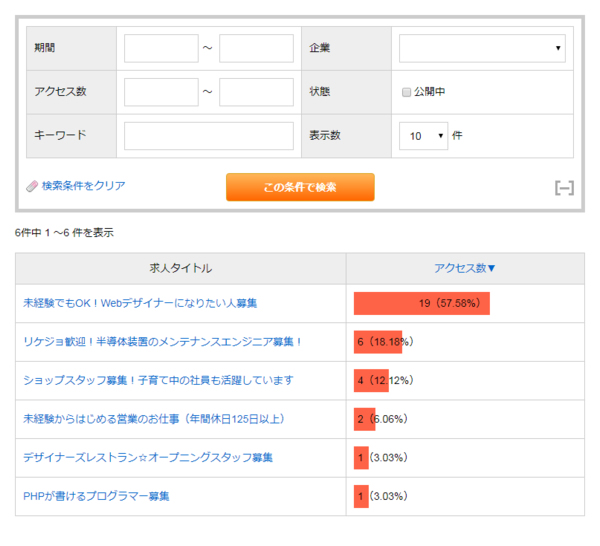600x546 pixels.
Task: Open ショップスタッフ募集！子育て中の社員も活躍しています link
Action: pos(158,380)
